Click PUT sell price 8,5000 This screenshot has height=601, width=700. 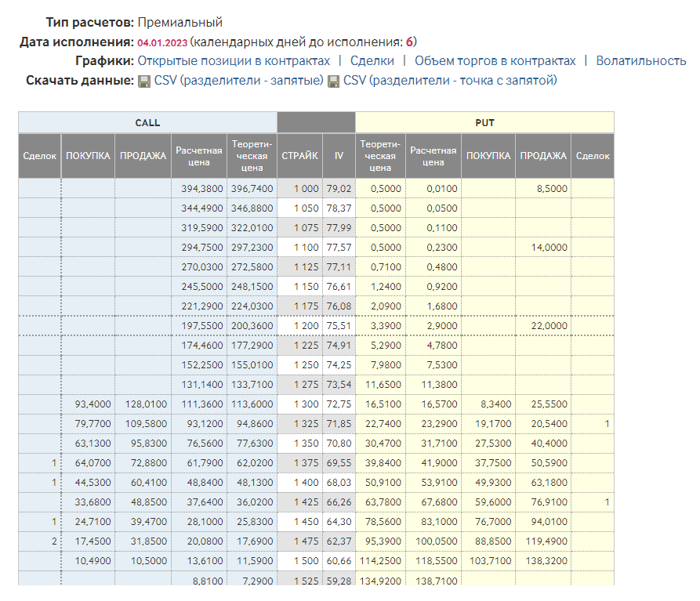point(548,189)
